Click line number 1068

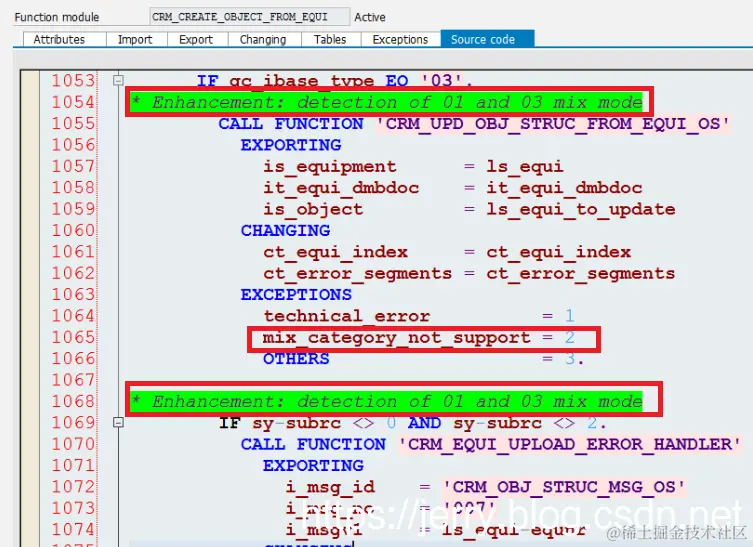73,401
